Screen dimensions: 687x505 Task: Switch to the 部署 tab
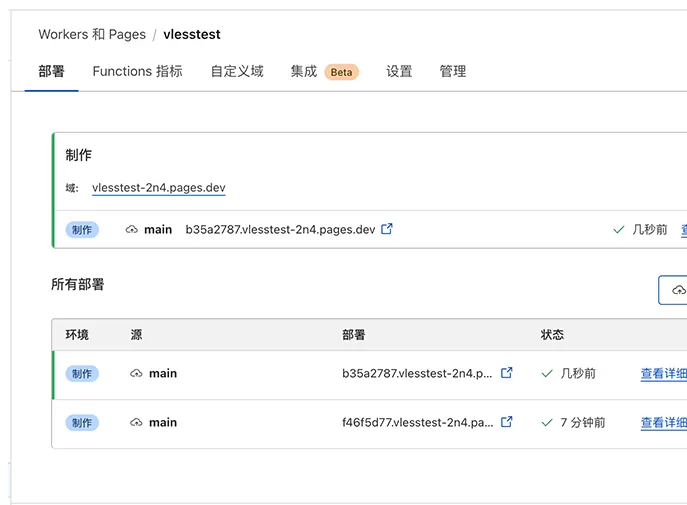click(51, 71)
